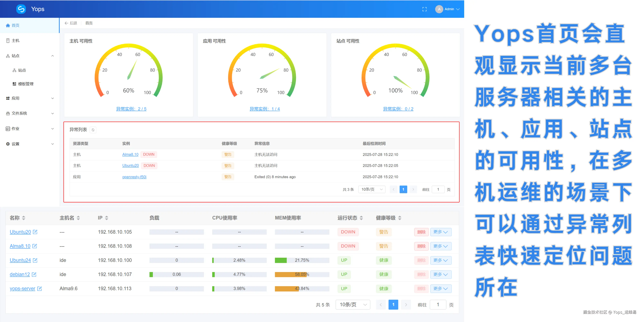Open the edit icon next to yops-server
The width and height of the screenshot is (644, 322).
40,289
